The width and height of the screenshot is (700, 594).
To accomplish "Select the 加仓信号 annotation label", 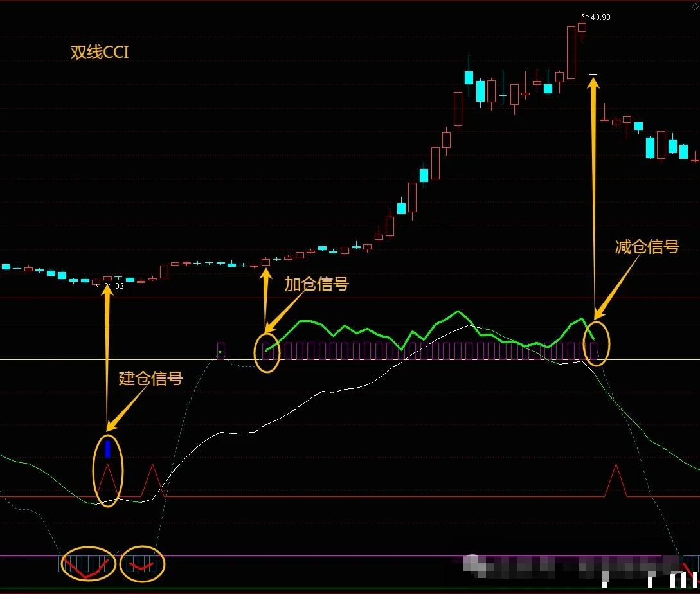I will tap(316, 284).
